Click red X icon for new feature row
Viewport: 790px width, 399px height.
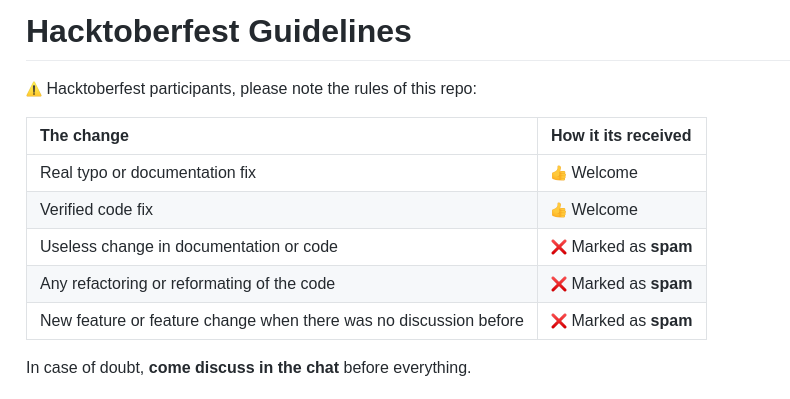coord(559,321)
